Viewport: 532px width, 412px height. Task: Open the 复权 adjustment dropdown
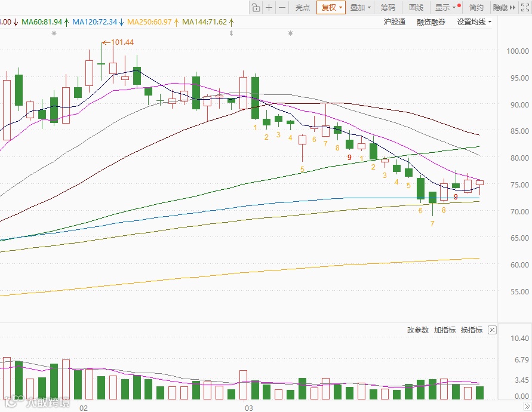331,8
